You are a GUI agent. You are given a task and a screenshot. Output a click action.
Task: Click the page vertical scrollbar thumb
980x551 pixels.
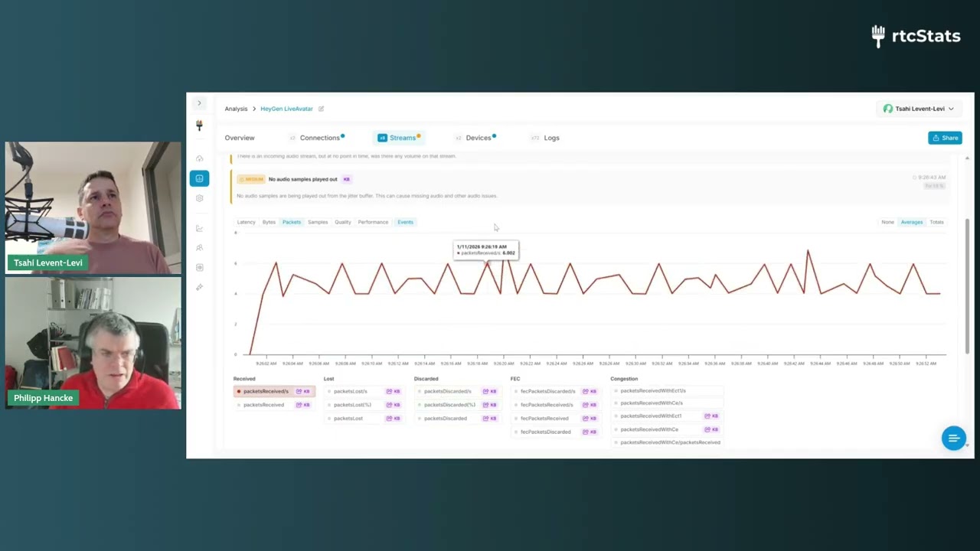point(968,285)
